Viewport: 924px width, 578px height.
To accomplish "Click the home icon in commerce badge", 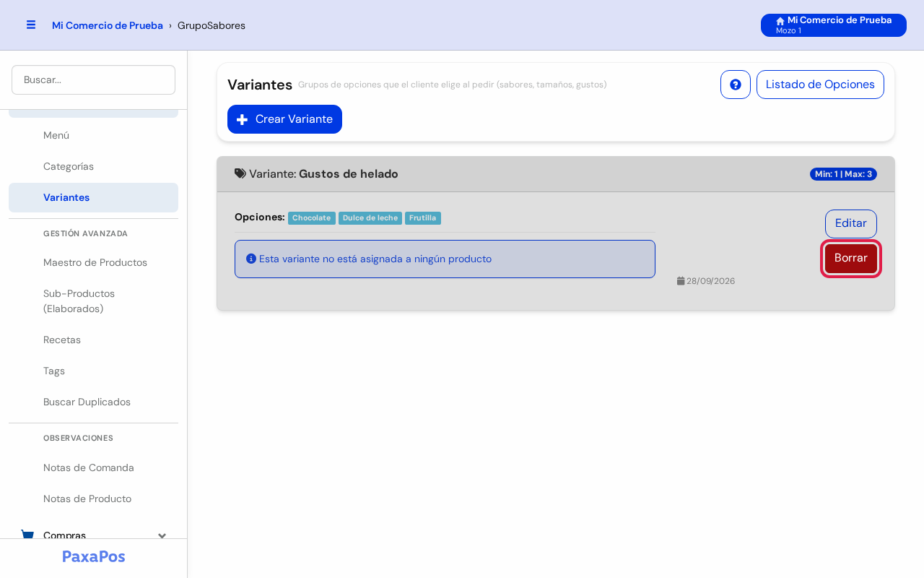I will pyautogui.click(x=780, y=21).
